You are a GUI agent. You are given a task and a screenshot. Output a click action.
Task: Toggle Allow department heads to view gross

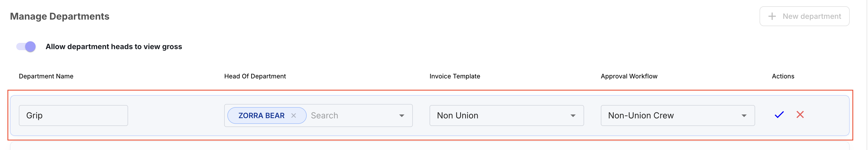click(x=26, y=47)
